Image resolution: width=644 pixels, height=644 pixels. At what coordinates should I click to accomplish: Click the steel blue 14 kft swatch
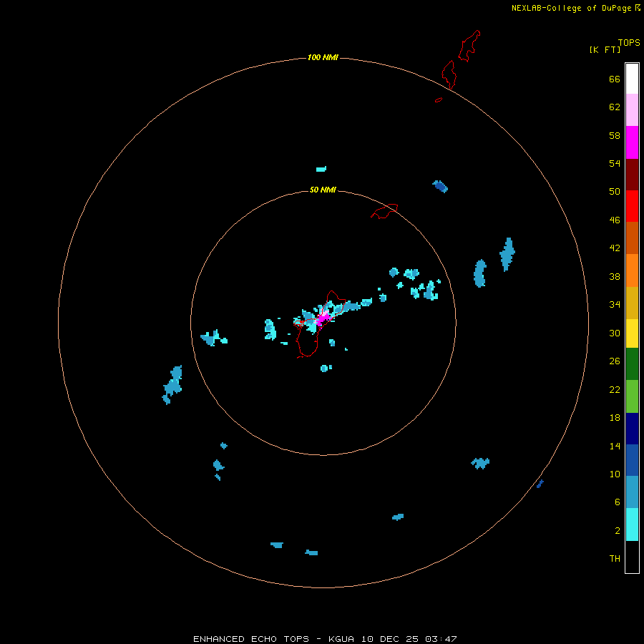pyautogui.click(x=632, y=492)
